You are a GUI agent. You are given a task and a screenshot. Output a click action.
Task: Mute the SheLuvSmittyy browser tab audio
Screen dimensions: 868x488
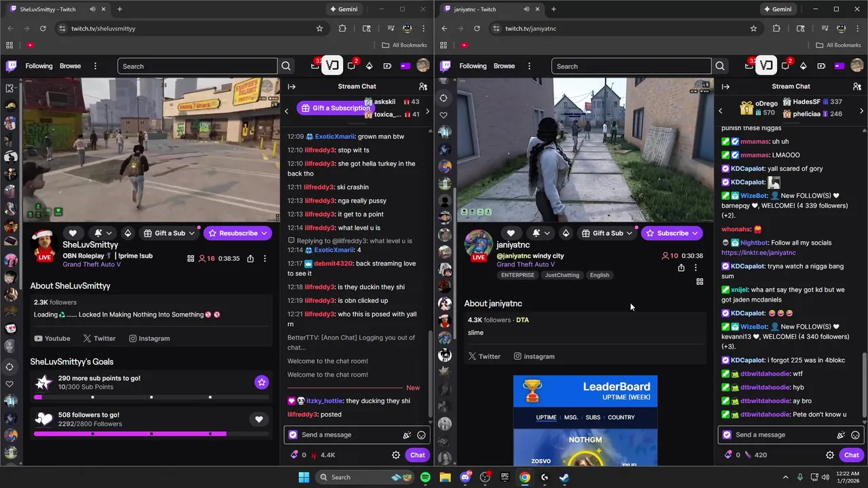click(x=92, y=9)
